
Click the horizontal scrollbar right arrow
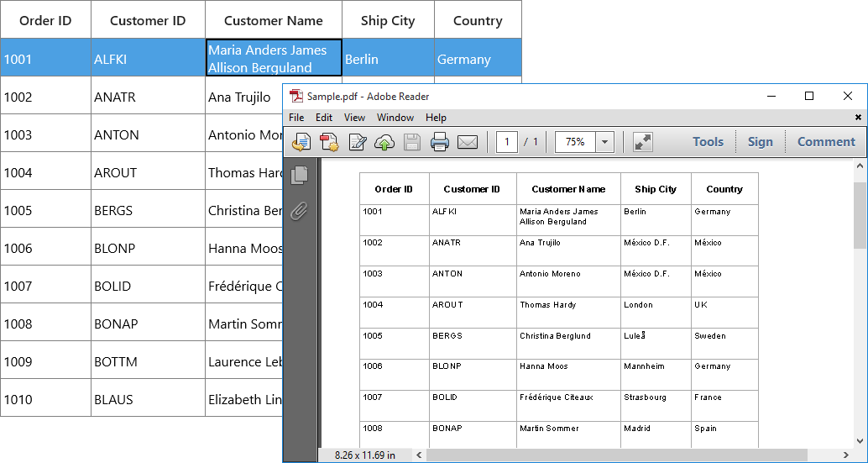point(846,455)
